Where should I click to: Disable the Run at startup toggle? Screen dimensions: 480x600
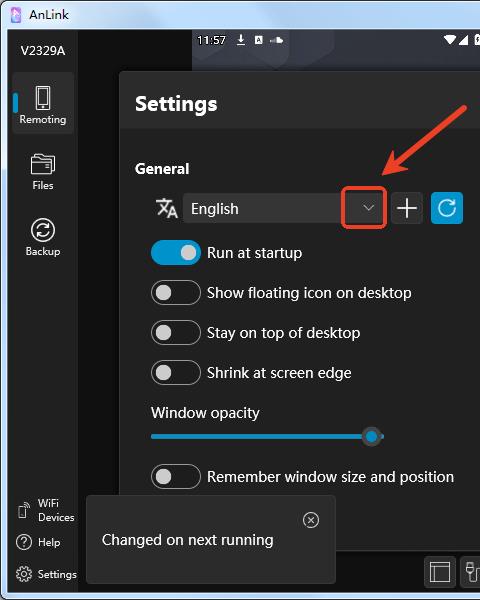176,253
